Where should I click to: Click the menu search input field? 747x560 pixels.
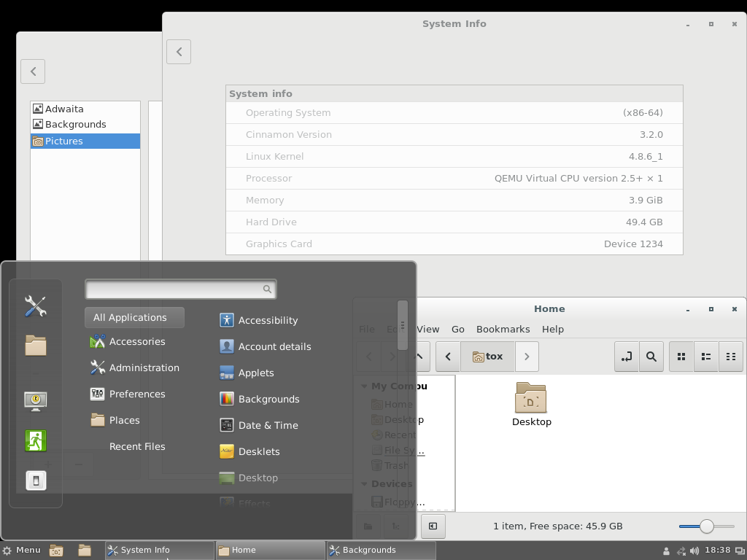pos(175,289)
